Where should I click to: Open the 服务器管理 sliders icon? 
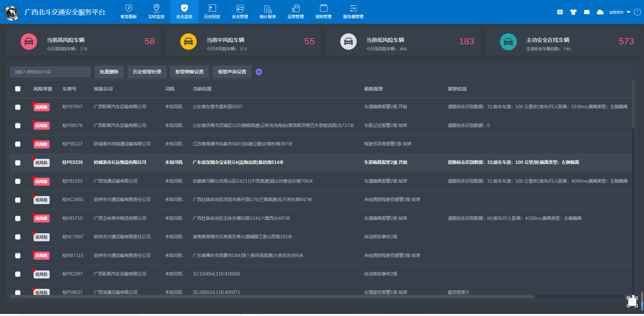coord(354,8)
